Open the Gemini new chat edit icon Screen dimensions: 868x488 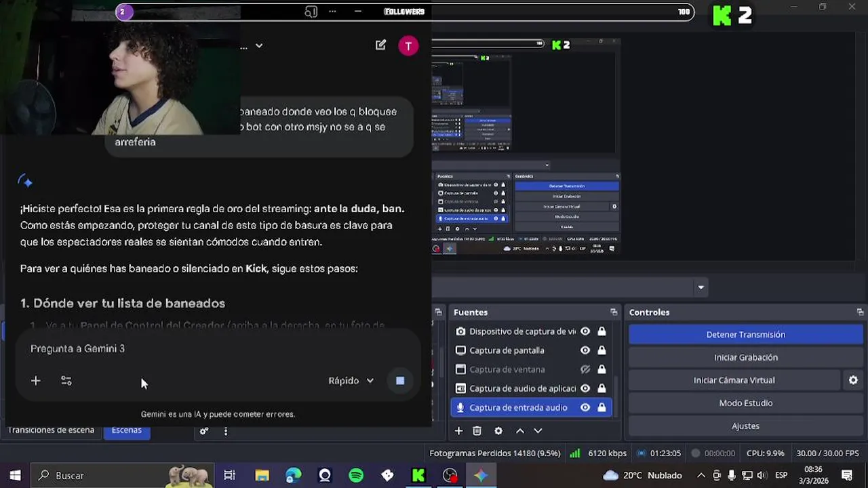[380, 45]
